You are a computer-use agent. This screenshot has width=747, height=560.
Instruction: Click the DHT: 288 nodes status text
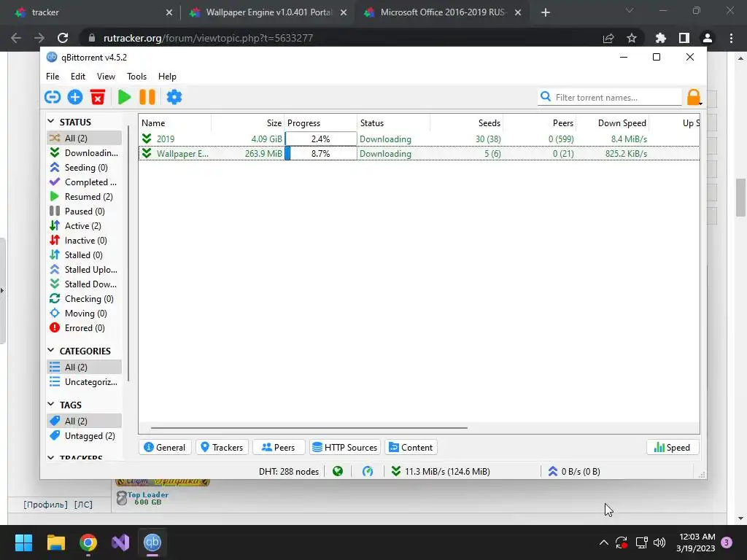tap(289, 472)
